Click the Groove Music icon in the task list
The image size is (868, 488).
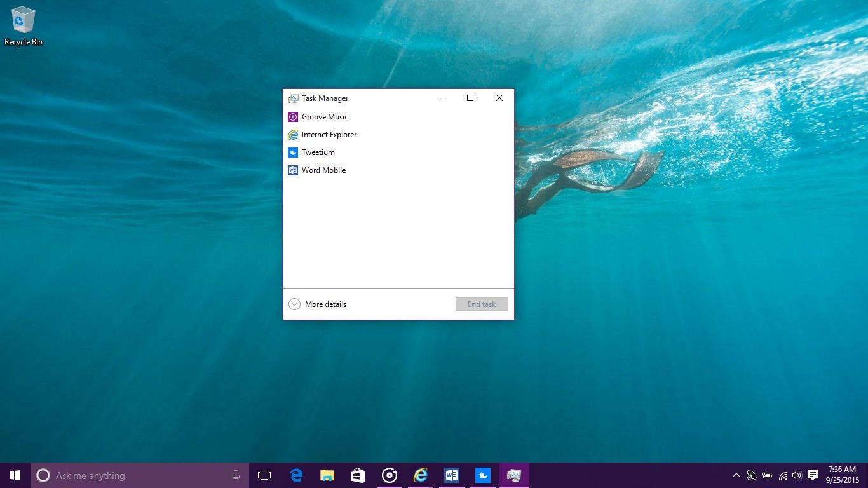coord(293,116)
